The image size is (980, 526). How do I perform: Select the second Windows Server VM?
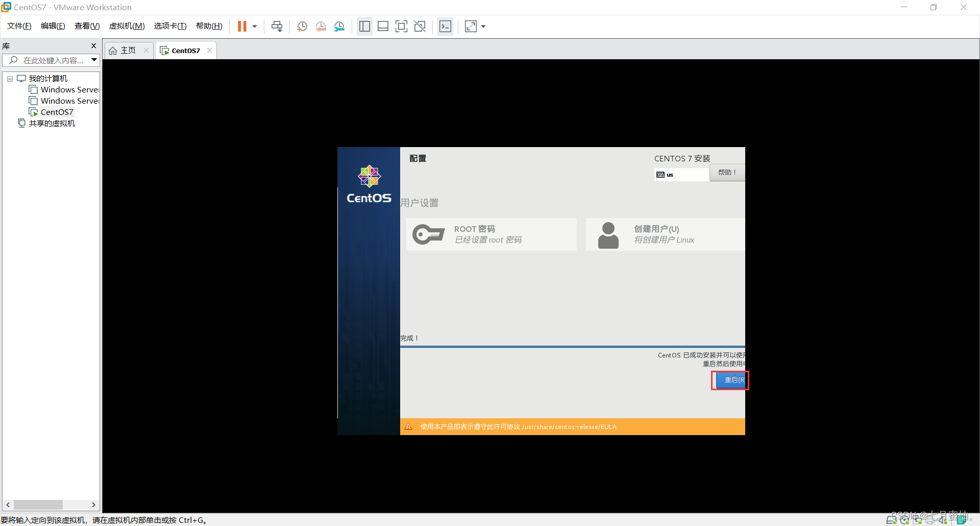[x=64, y=101]
